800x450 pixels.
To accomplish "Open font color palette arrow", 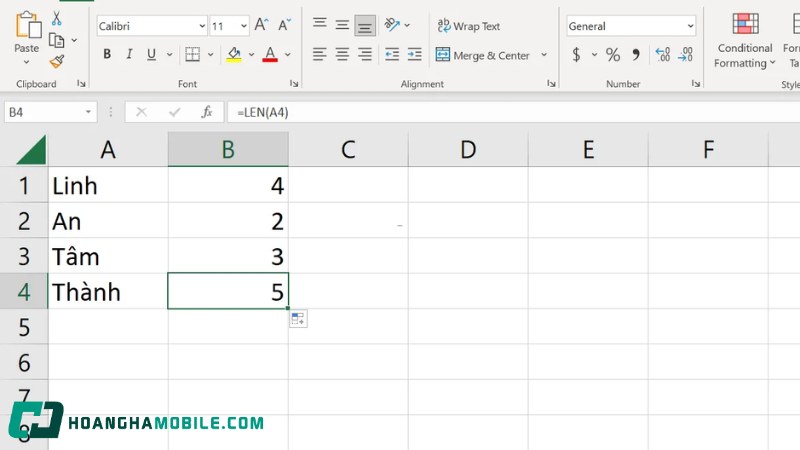I will tap(288, 54).
